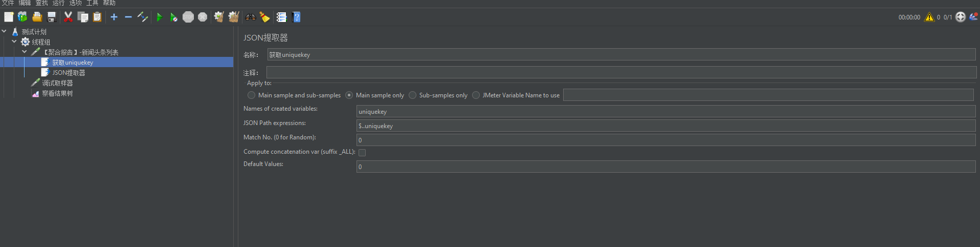Open Search with binoculars icon

tap(251, 17)
